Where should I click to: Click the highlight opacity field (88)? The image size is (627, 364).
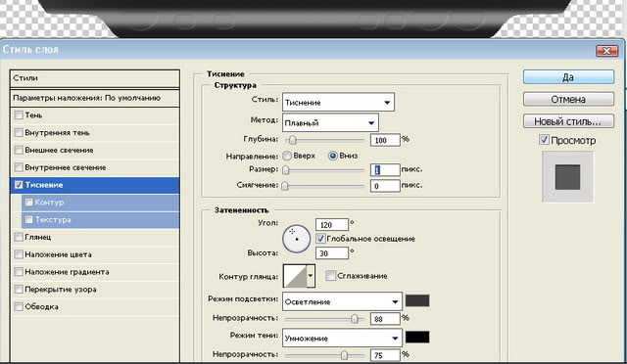click(x=385, y=318)
